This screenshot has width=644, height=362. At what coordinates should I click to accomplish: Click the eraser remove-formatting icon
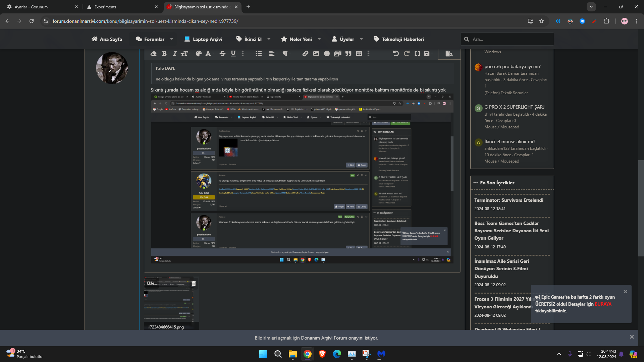coord(154,54)
